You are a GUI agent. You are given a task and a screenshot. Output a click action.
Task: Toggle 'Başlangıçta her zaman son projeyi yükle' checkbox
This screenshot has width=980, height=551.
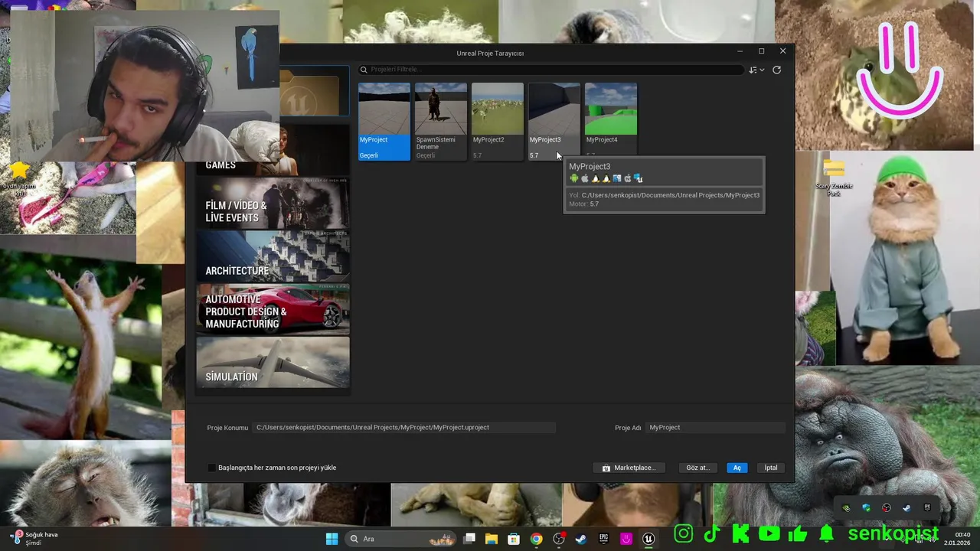click(211, 468)
